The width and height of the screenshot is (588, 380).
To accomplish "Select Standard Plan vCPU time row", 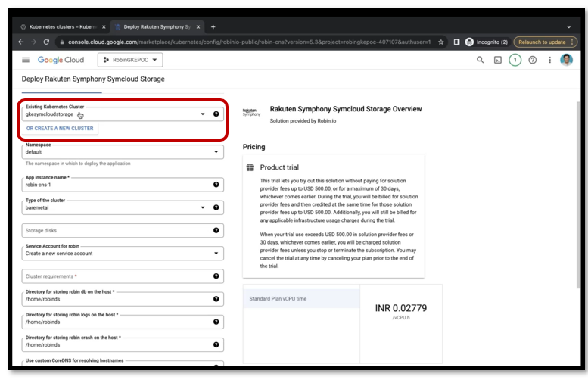I will pos(301,298).
